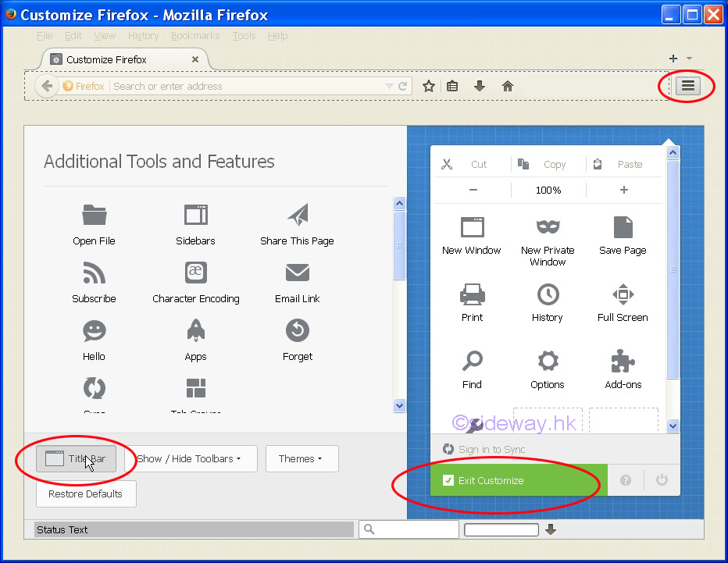
Task: Open the hamburger menu button
Action: click(x=687, y=86)
